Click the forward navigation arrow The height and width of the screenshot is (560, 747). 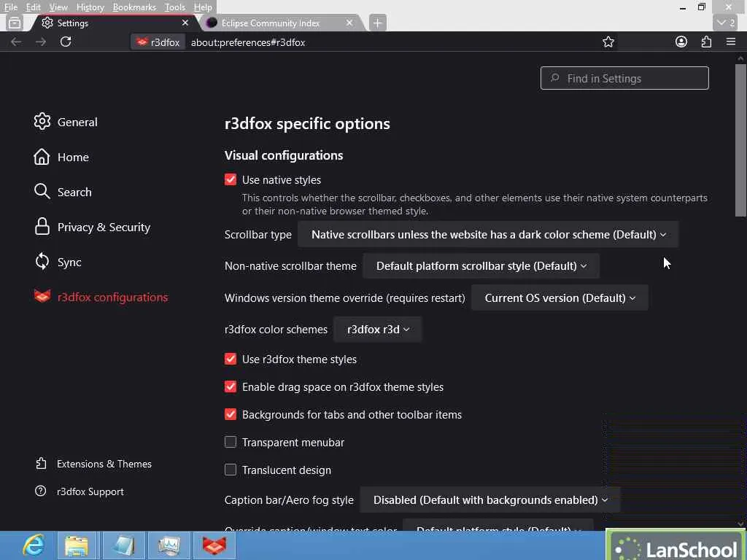[x=41, y=42]
